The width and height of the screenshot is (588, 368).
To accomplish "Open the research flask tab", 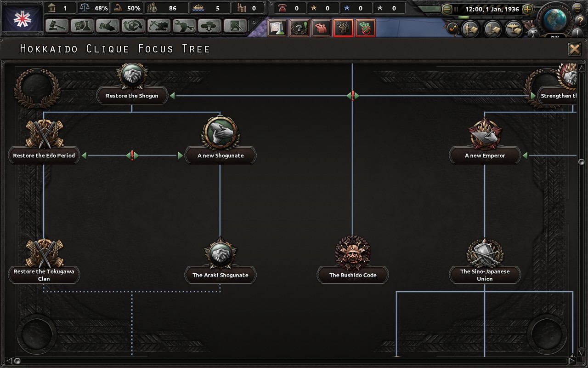I will tap(83, 25).
